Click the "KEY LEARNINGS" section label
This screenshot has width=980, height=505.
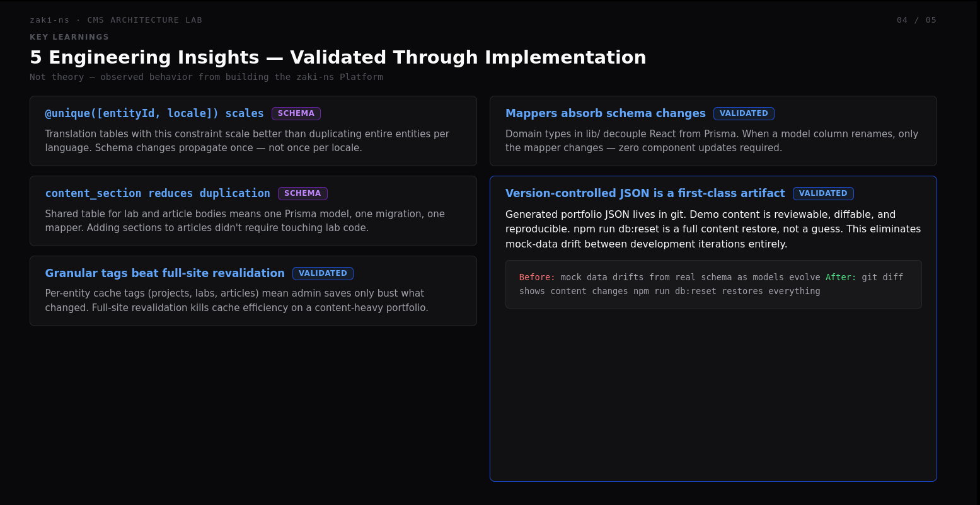pyautogui.click(x=69, y=37)
